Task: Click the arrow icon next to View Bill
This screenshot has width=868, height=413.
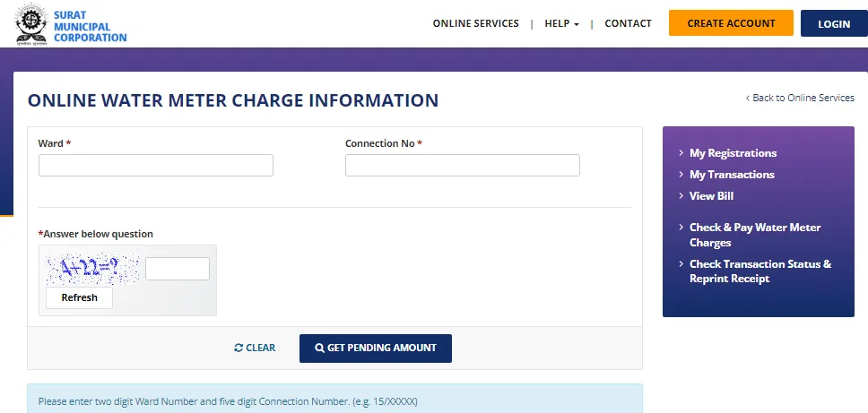Action: tap(681, 196)
